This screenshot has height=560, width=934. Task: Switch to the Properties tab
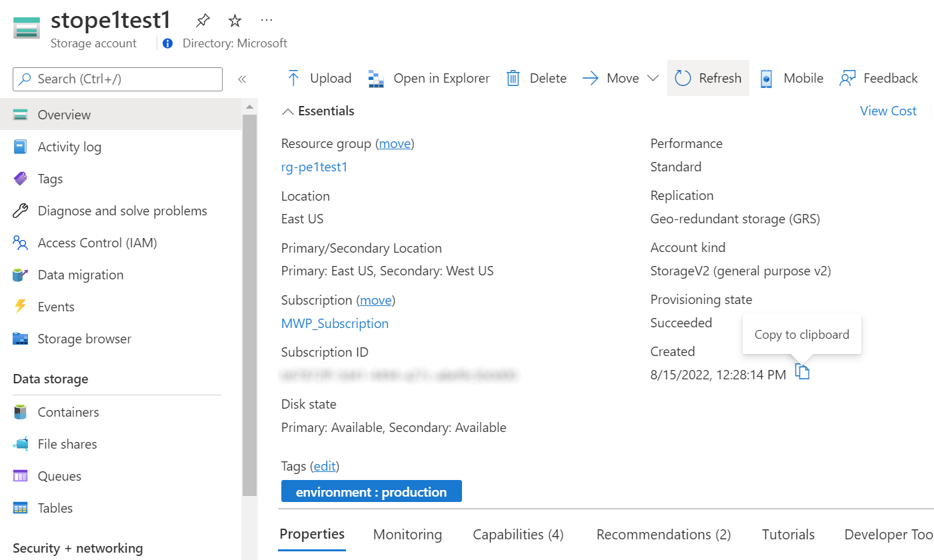312,534
